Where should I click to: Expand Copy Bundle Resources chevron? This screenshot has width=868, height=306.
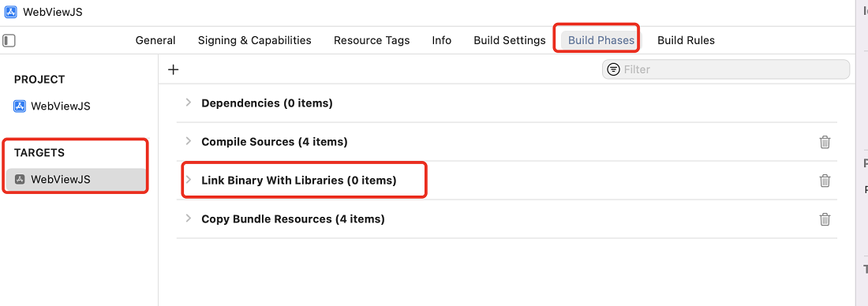(189, 218)
